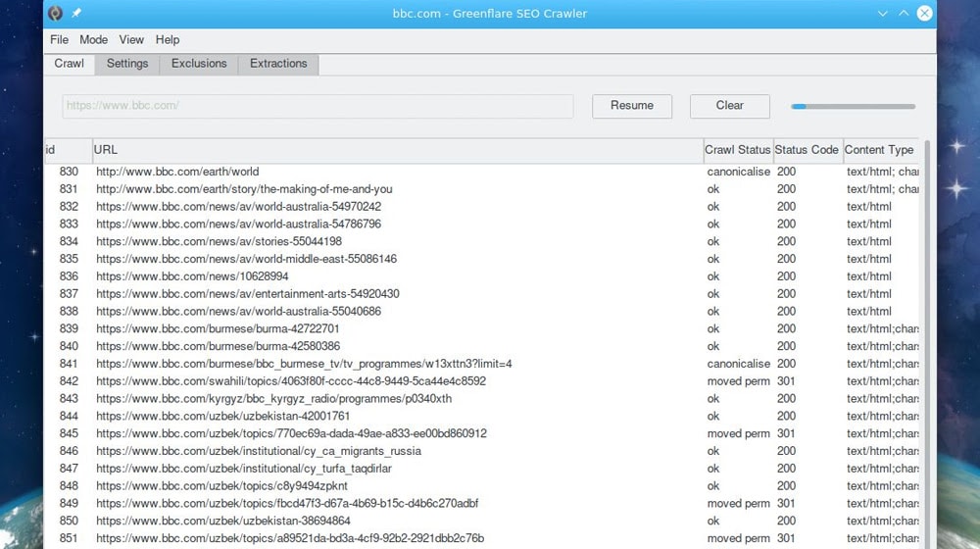Screen dimensions: 980x549
Task: Click the 200 status code in row 844
Action: (786, 417)
